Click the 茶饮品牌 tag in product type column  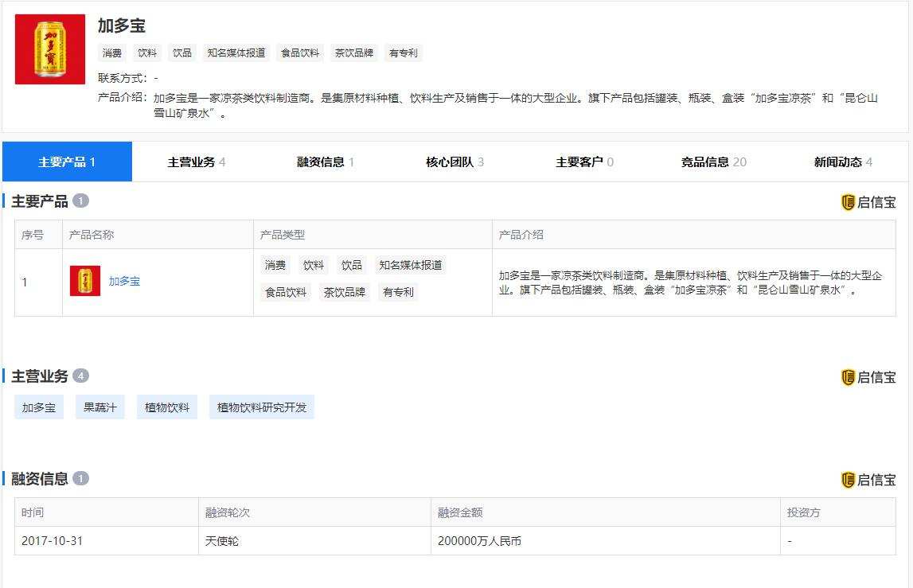pyautogui.click(x=345, y=292)
